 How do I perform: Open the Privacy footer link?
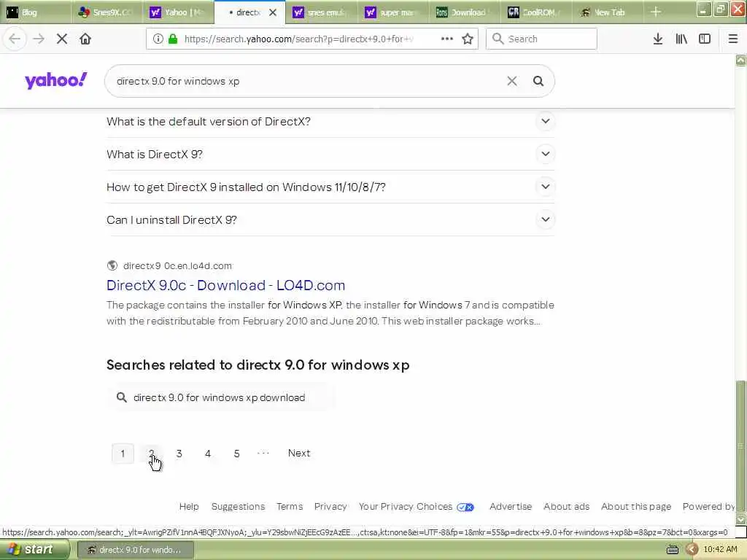(x=330, y=507)
